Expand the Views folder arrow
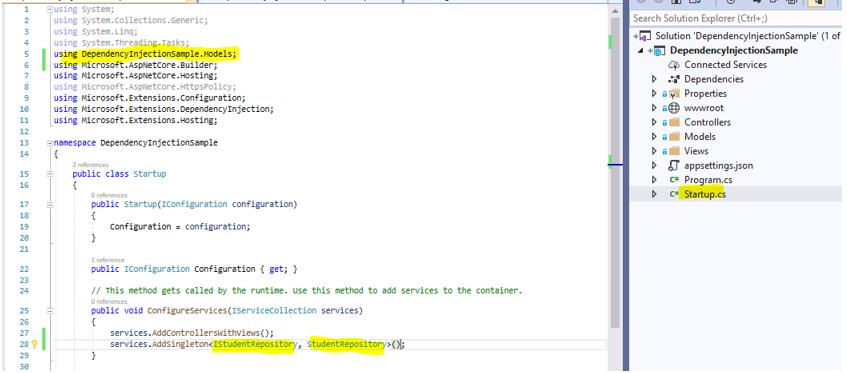Screen dimensions: 847x373 [x=655, y=151]
